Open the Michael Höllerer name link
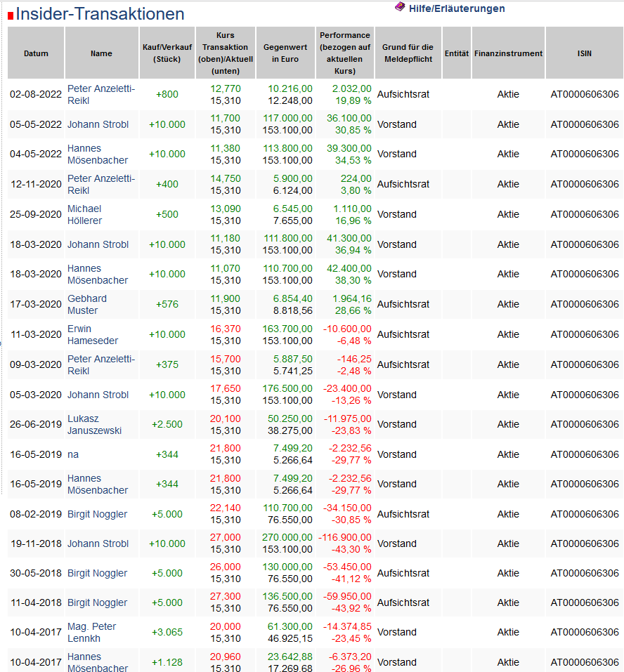 [84, 214]
